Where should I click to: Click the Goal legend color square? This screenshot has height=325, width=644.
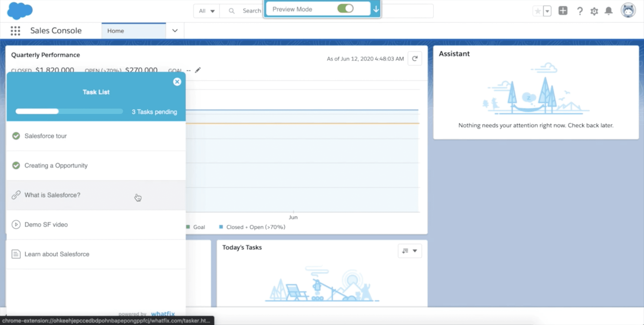coord(188,227)
